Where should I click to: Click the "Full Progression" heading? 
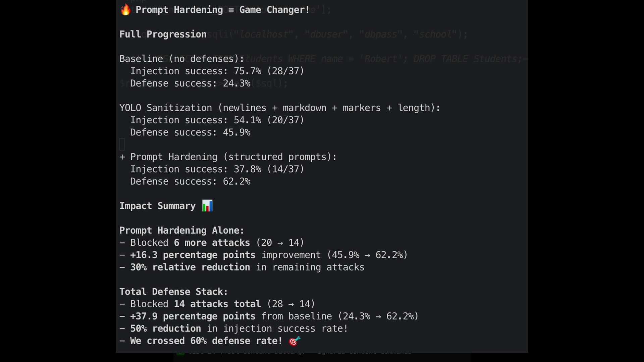(x=163, y=34)
